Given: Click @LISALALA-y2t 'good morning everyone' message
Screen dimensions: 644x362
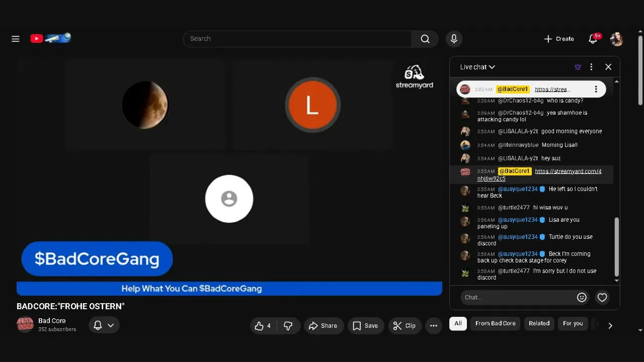Looking at the screenshot, I should tap(531, 131).
